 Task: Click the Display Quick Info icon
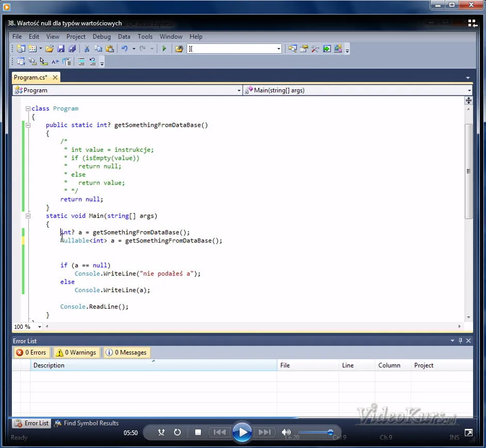coord(44,61)
